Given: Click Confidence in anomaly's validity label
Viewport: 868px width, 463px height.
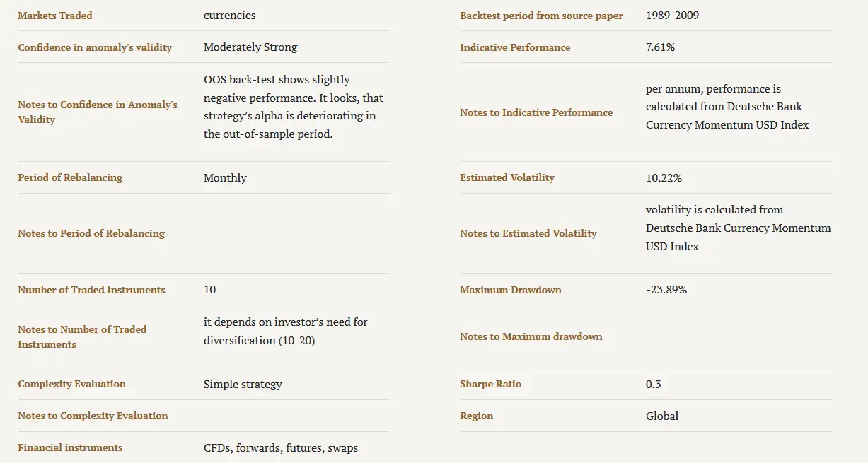Looking at the screenshot, I should pos(95,47).
